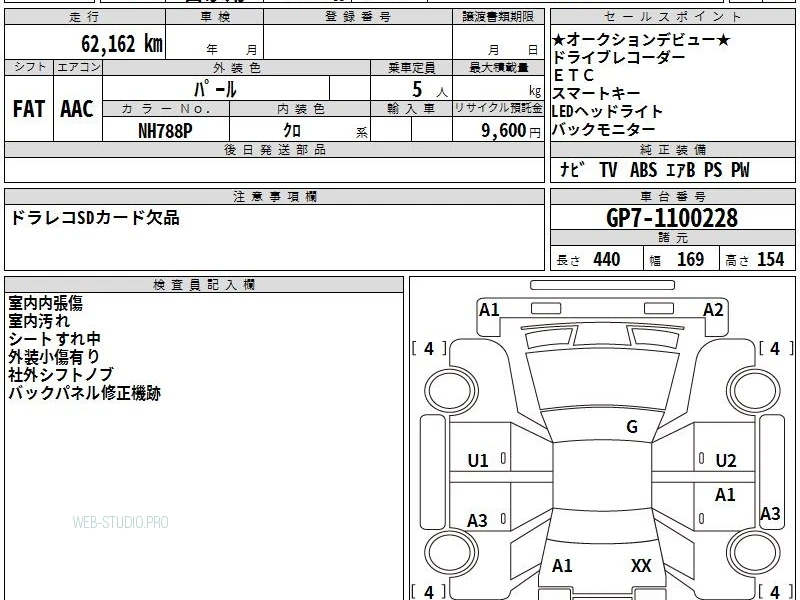Click the スマートキー sales point
This screenshot has width=800, height=600.
596,93
